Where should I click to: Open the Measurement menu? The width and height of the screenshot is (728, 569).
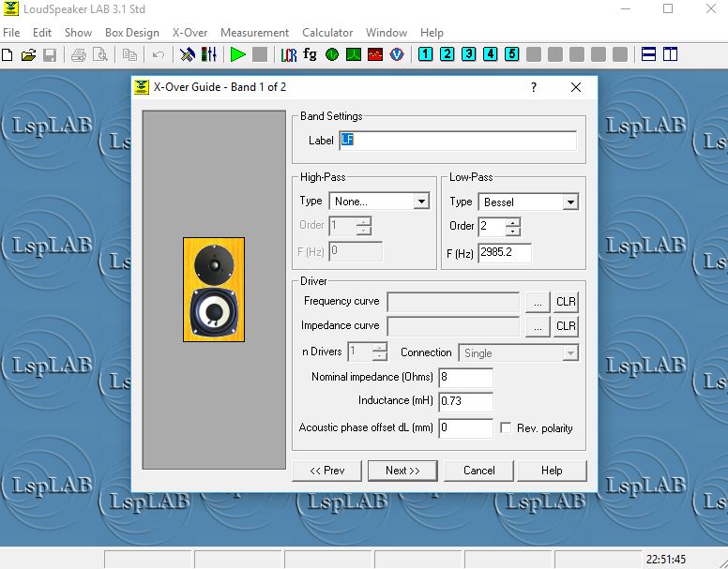coord(254,33)
